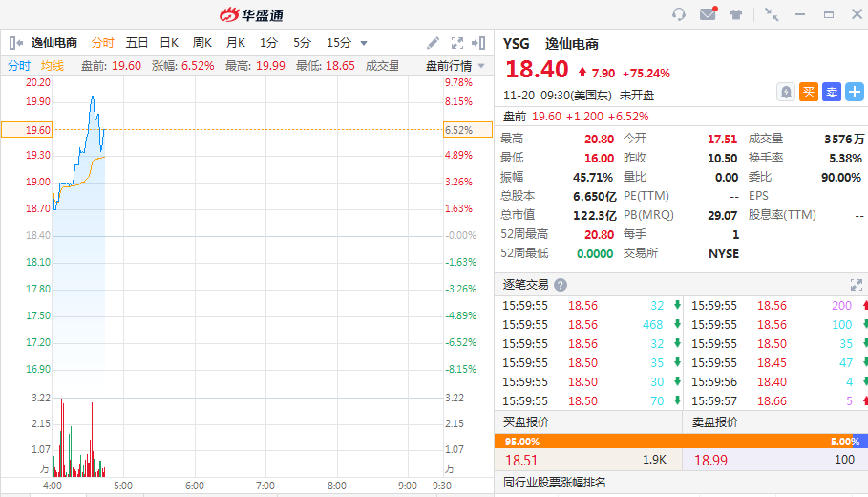Expand the 逐笔交易 panel fullscreen icon

pos(857,285)
